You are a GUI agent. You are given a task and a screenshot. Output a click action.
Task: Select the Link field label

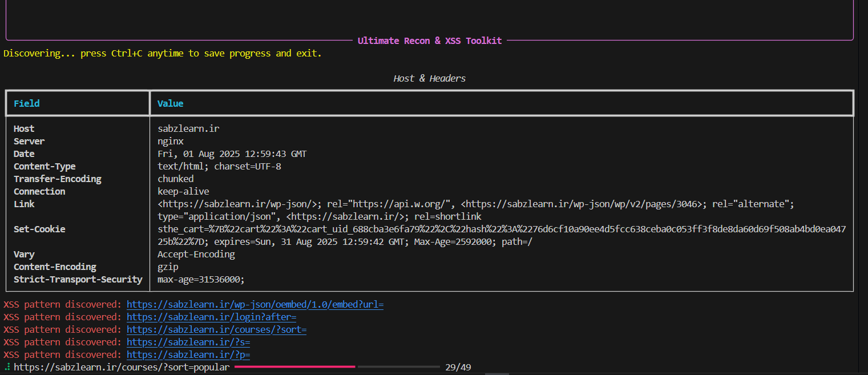(x=24, y=204)
